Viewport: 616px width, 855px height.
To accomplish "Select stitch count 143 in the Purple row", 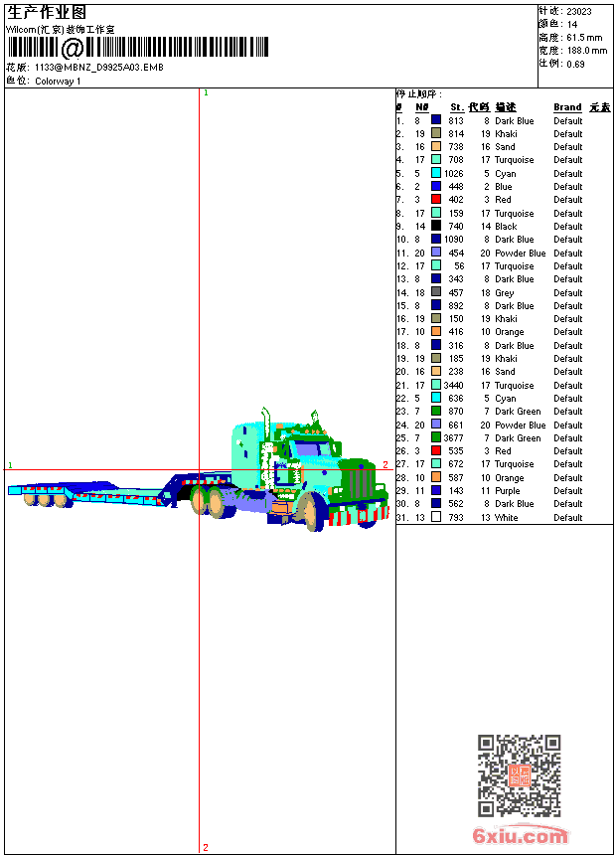I will point(456,491).
